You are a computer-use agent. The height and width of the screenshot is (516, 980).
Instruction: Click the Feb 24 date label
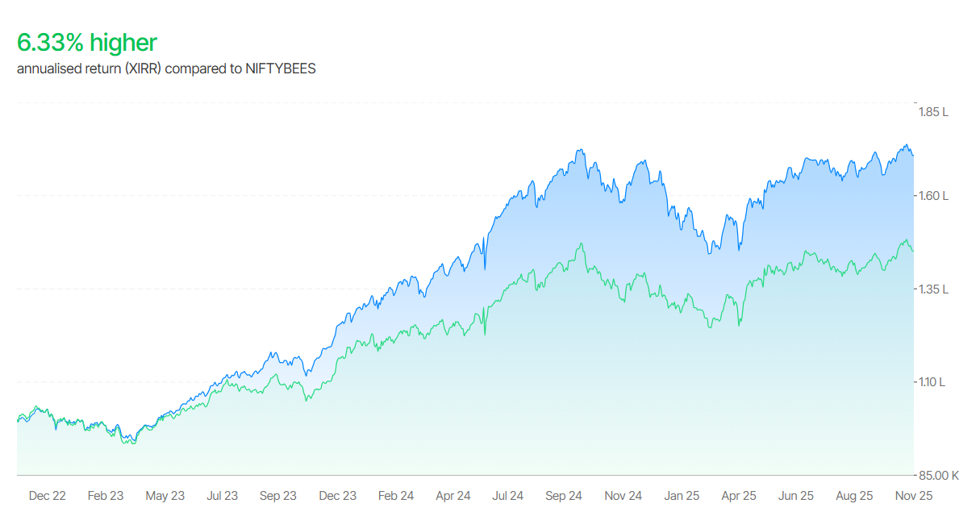point(395,496)
